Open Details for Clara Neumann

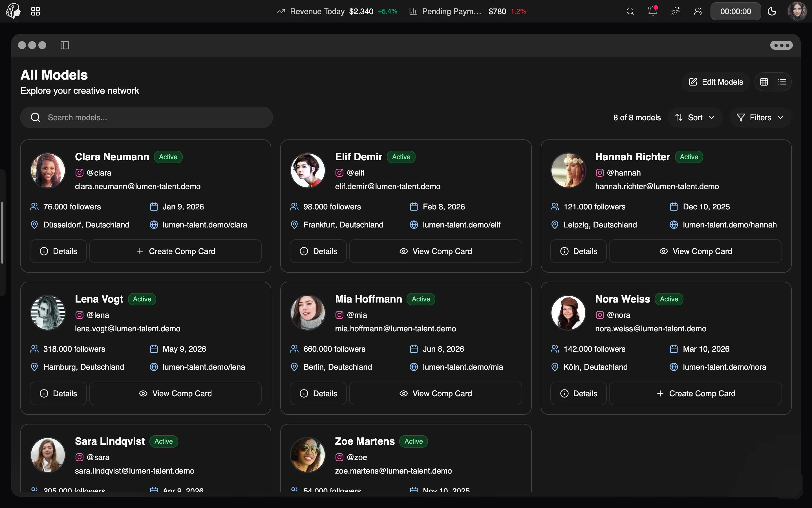[58, 251]
